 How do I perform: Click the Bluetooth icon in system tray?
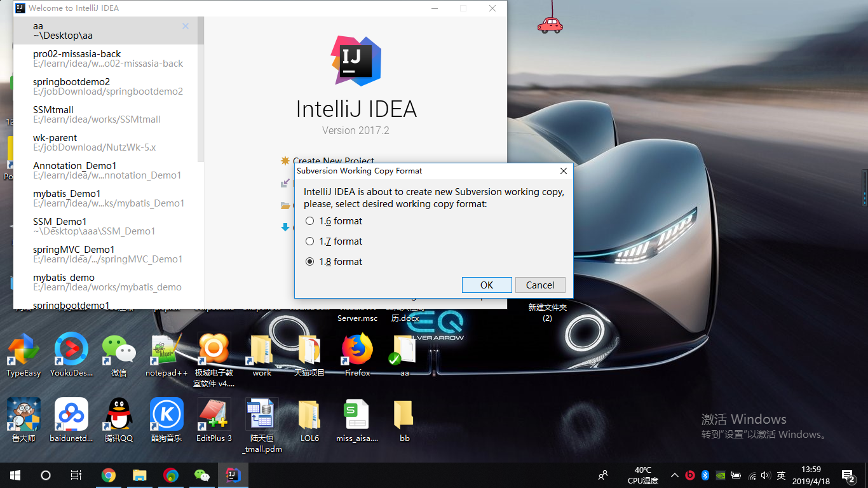tap(705, 475)
